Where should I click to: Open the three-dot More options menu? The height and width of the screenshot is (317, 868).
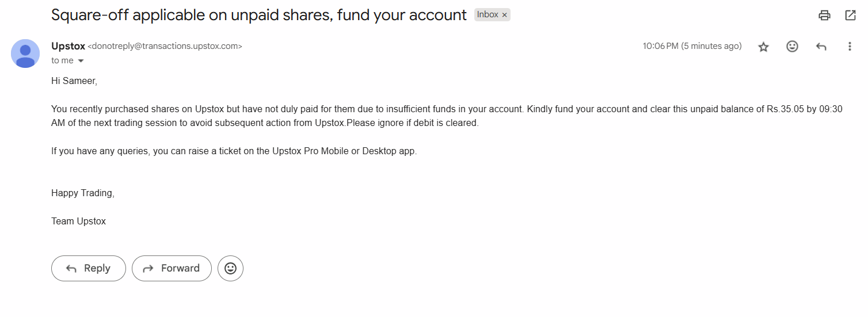coord(850,47)
